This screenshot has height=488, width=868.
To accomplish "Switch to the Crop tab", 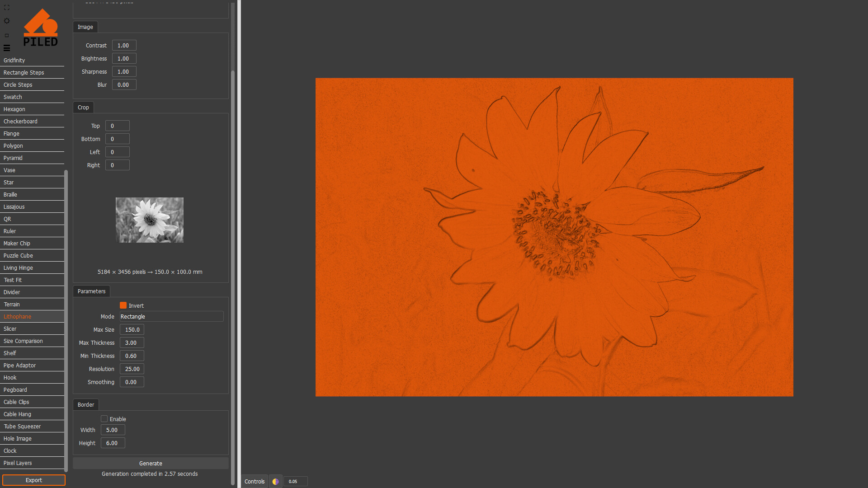I will tap(83, 107).
